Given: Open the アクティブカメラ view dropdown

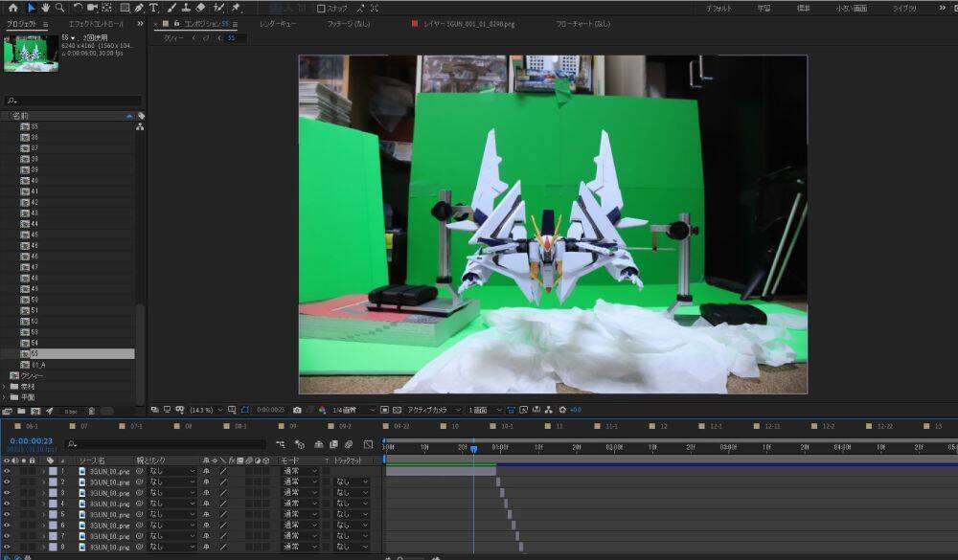Looking at the screenshot, I should point(434,410).
